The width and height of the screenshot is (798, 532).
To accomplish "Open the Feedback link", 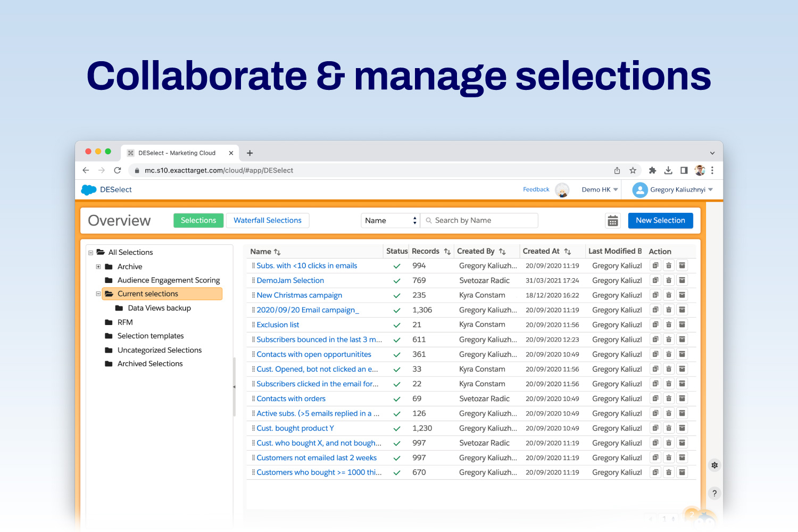I will [536, 189].
